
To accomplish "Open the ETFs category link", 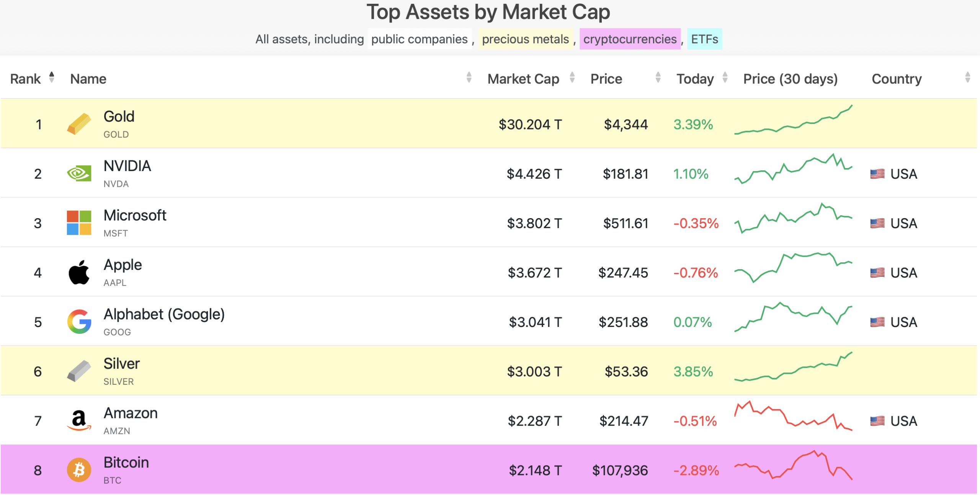I will (x=704, y=39).
